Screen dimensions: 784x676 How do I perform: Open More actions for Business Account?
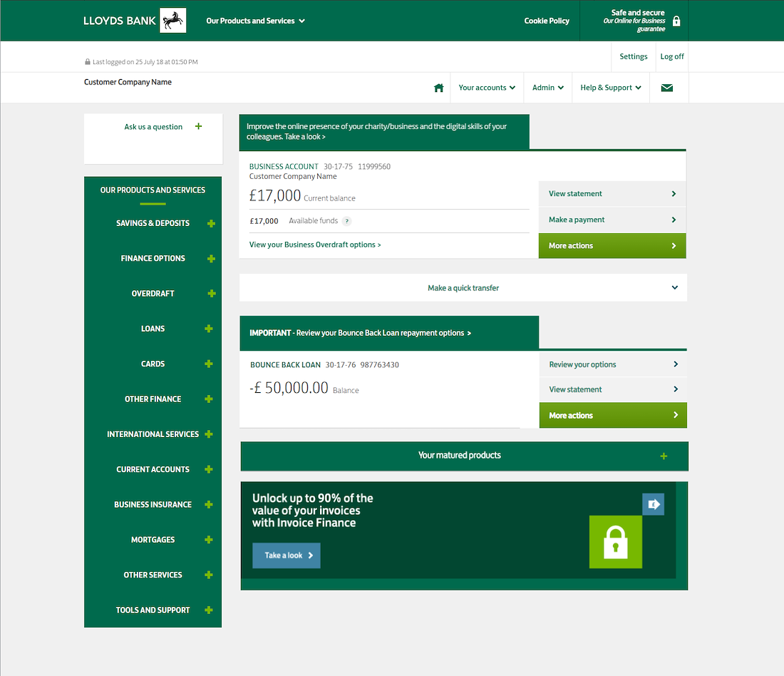pos(612,246)
